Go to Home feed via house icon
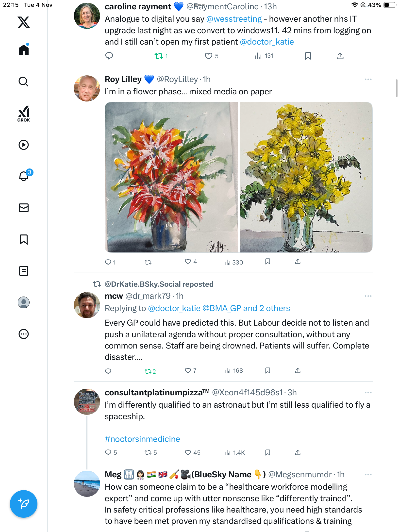 pos(24,50)
